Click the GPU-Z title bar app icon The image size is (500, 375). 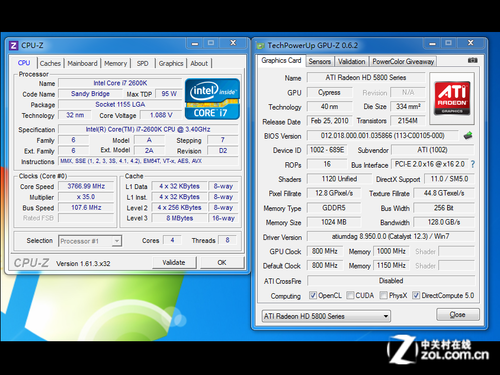pyautogui.click(x=260, y=46)
